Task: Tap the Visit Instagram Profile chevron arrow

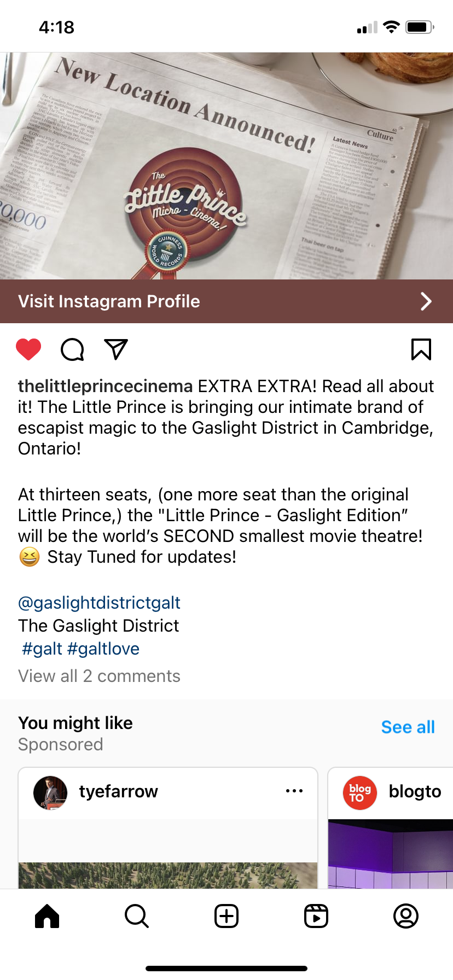Action: pyautogui.click(x=426, y=301)
